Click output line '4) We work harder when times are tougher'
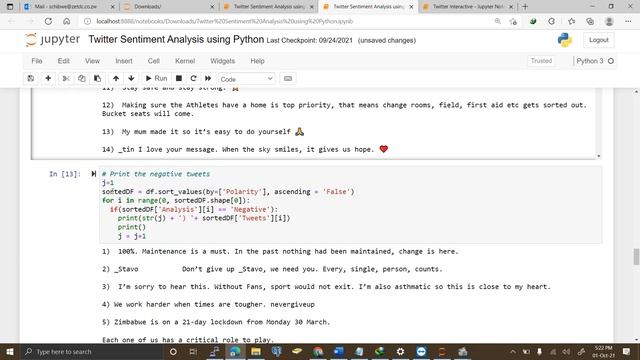Viewport: 640px width, 360px height. tap(208, 304)
